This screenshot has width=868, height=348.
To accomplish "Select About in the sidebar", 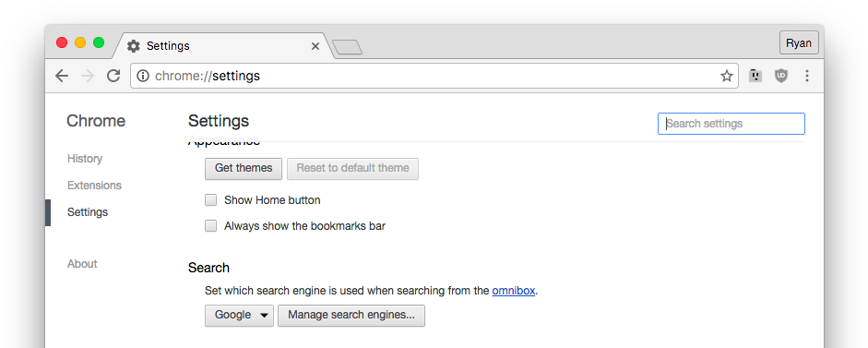I will [82, 264].
